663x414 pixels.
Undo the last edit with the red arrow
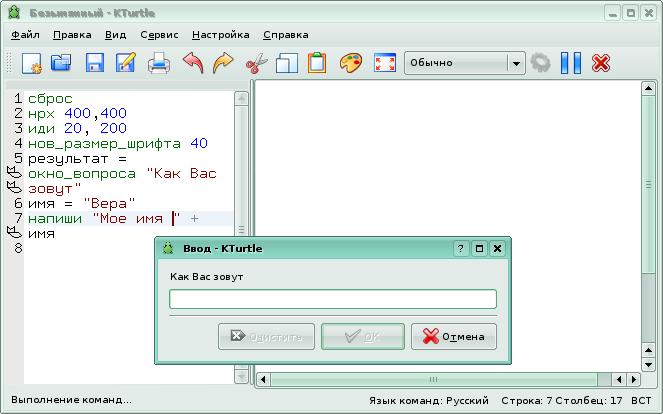point(192,63)
